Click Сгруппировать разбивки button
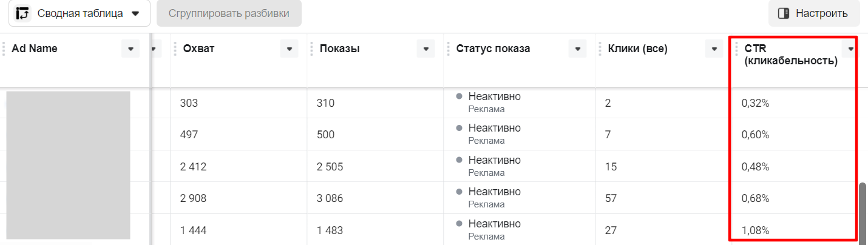 (229, 13)
